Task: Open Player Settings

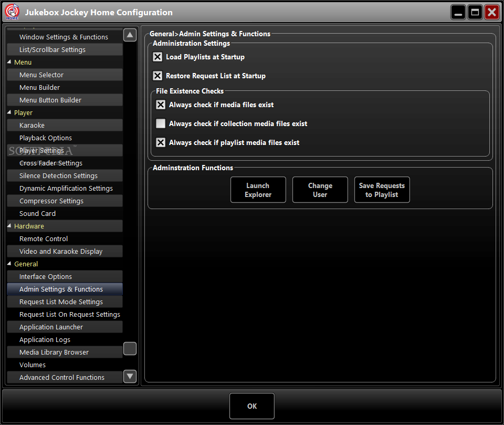Action: [65, 150]
